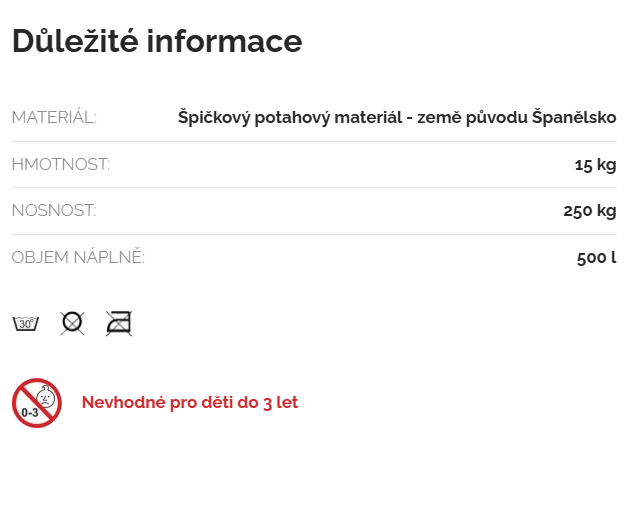Click the word Nevhodné in the red warning
Image resolution: width=638 pixels, height=515 pixels.
119,403
